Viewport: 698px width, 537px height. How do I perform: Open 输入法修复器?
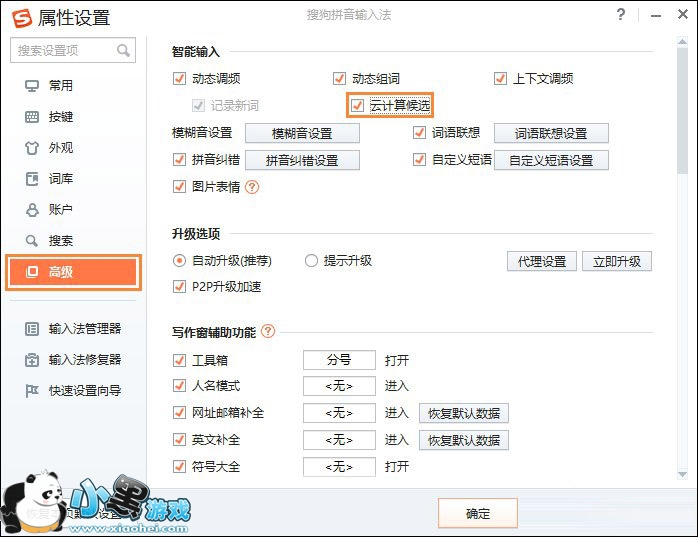point(73,360)
